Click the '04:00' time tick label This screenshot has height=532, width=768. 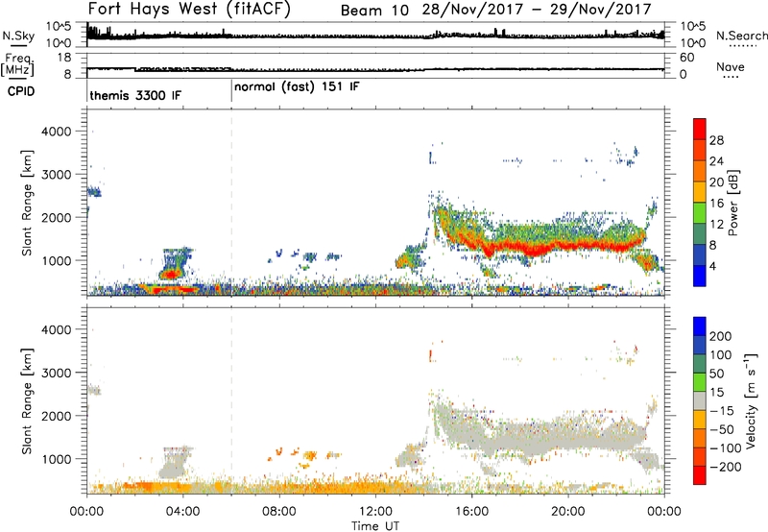(182, 512)
